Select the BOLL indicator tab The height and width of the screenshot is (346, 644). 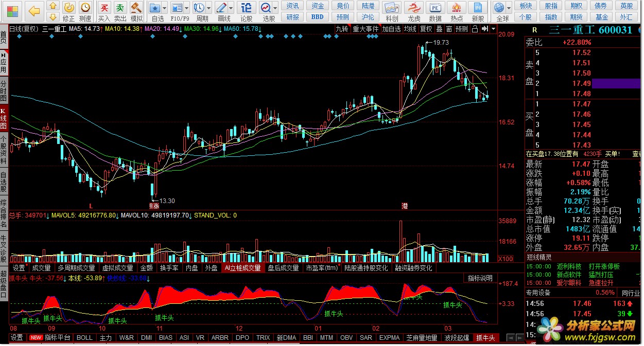coord(84,338)
